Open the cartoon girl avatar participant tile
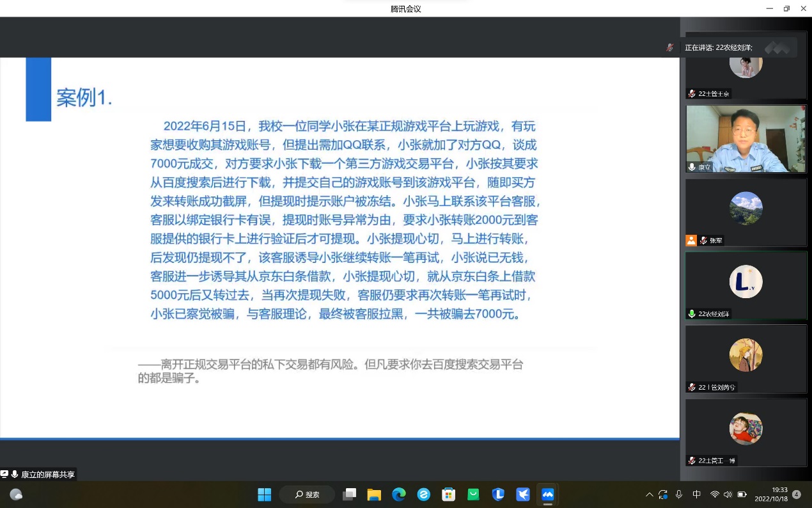Image resolution: width=812 pixels, height=508 pixels. click(x=746, y=359)
